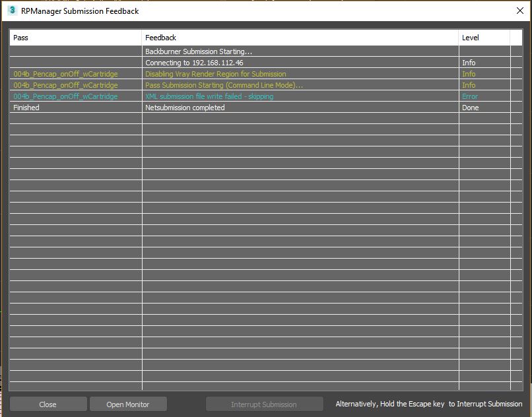This screenshot has height=417, width=532.
Task: Click the 3ds Max icon in title bar
Action: pos(12,11)
